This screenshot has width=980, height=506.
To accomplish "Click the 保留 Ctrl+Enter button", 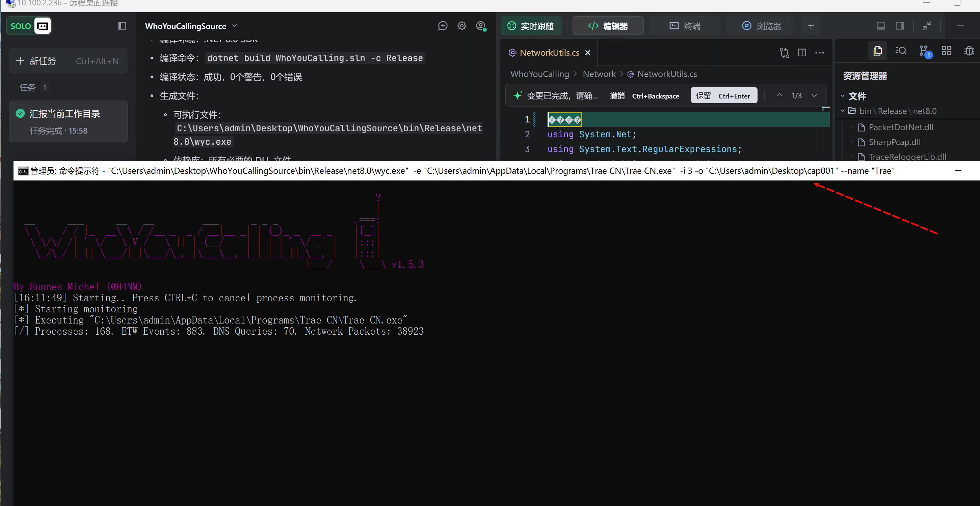I will 723,96.
